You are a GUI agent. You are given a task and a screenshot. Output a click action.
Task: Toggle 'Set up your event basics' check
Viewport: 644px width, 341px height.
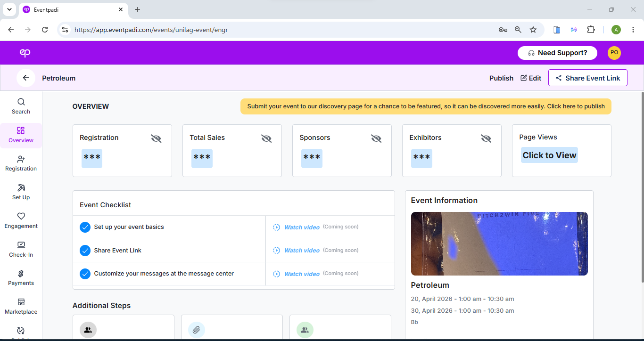pyautogui.click(x=85, y=227)
